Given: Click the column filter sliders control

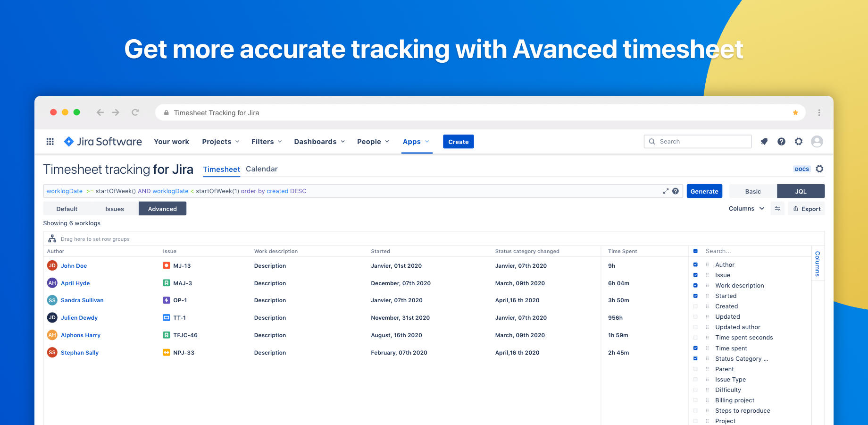Looking at the screenshot, I should (777, 208).
